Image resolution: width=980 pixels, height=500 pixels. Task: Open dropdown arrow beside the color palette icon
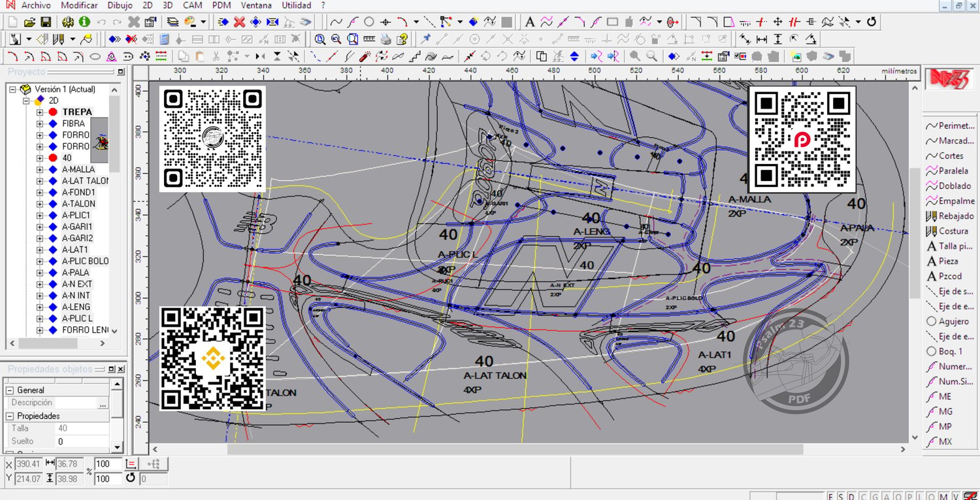203,22
